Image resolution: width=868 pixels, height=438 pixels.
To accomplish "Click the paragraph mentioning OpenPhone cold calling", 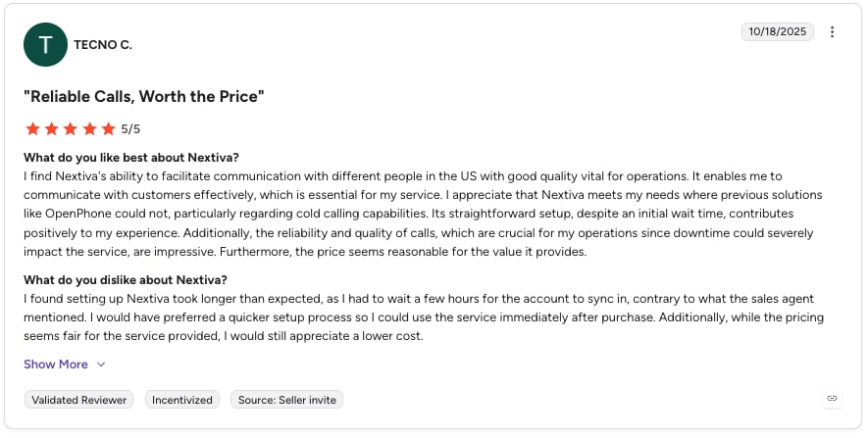I will pos(424,214).
